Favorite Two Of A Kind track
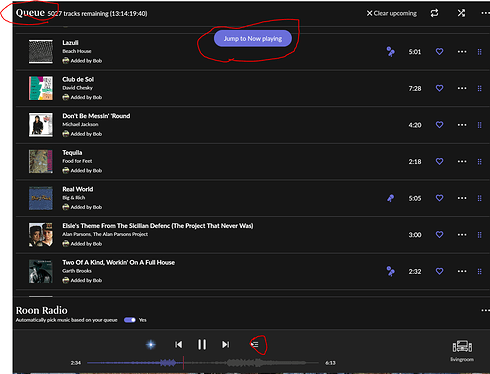The width and height of the screenshot is (490, 374). [x=439, y=272]
